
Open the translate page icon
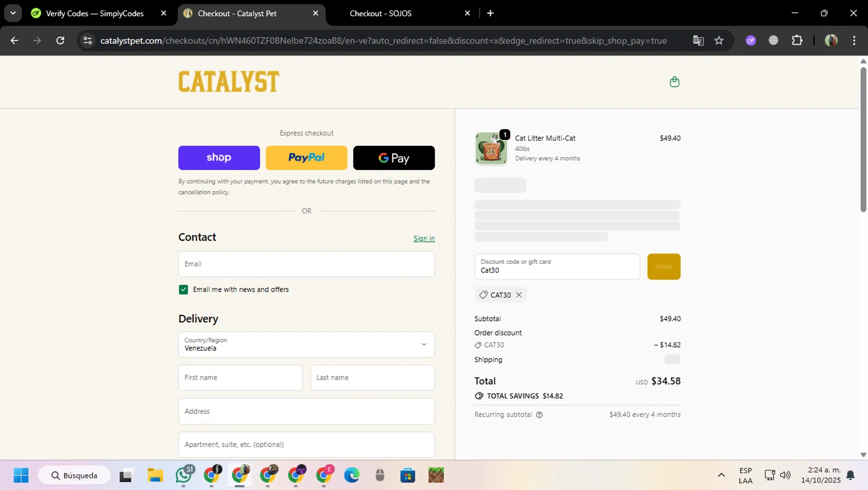coord(698,40)
